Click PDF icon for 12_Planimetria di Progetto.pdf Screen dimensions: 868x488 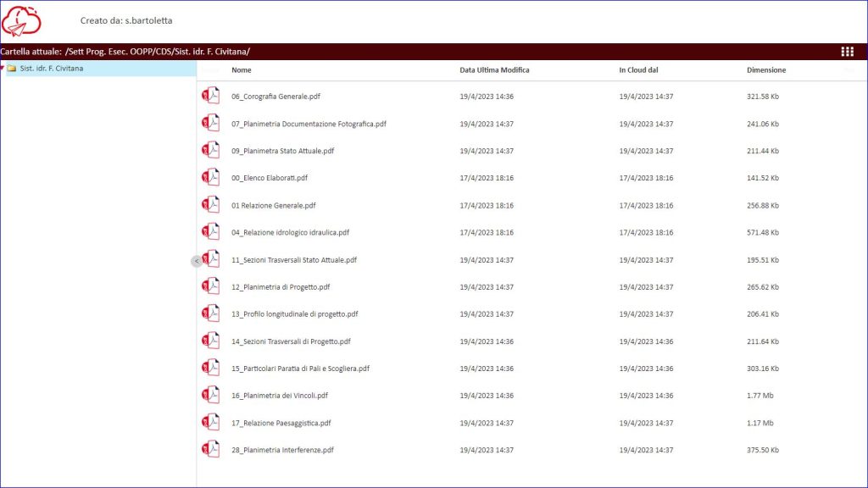(210, 286)
